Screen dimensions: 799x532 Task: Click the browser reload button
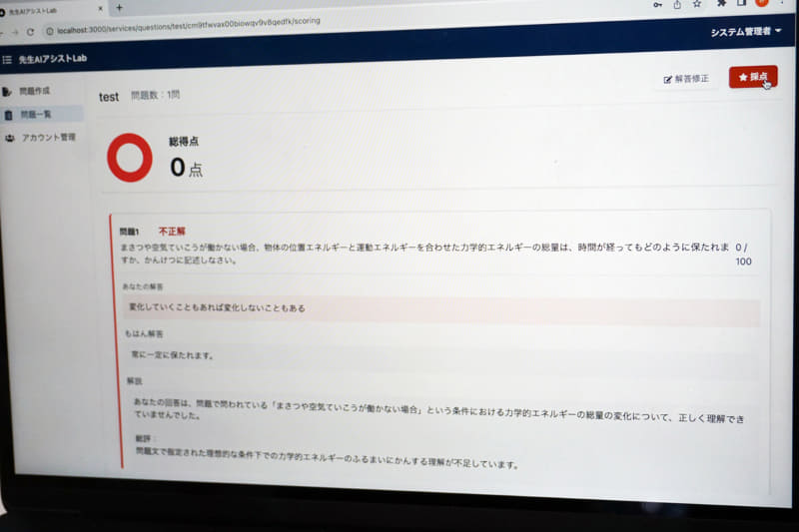(31, 32)
